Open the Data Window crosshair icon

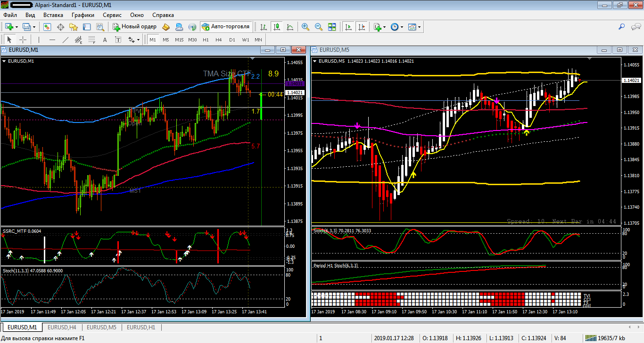tap(60, 27)
